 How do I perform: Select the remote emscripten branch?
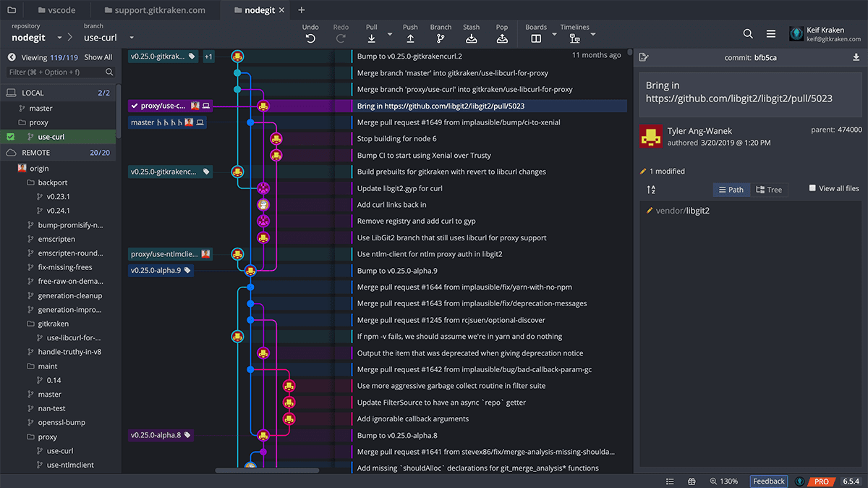click(x=56, y=239)
